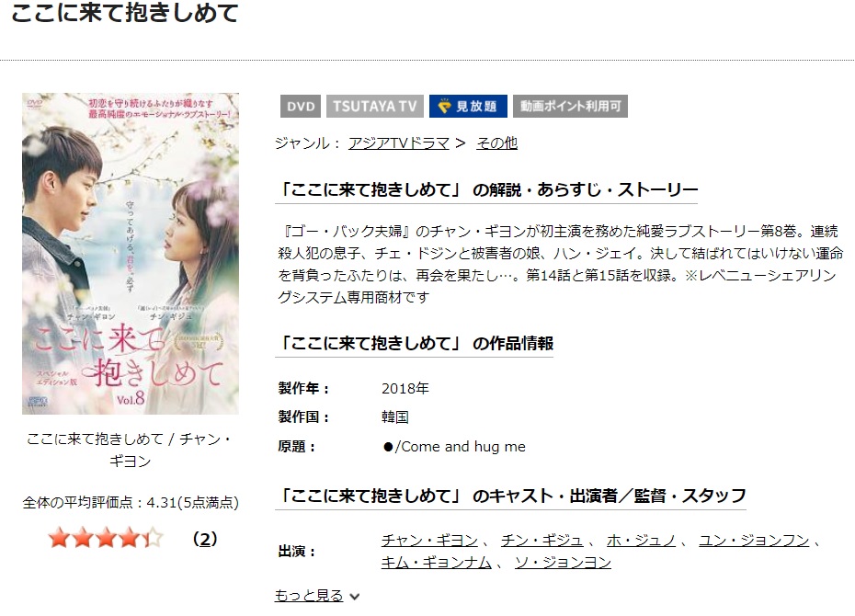Click the star rating icons
Image resolution: width=855 pixels, height=616 pixels.
106,538
